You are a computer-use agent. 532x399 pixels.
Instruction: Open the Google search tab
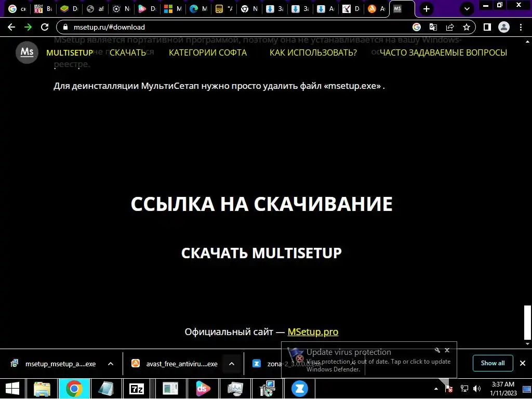click(x=17, y=9)
